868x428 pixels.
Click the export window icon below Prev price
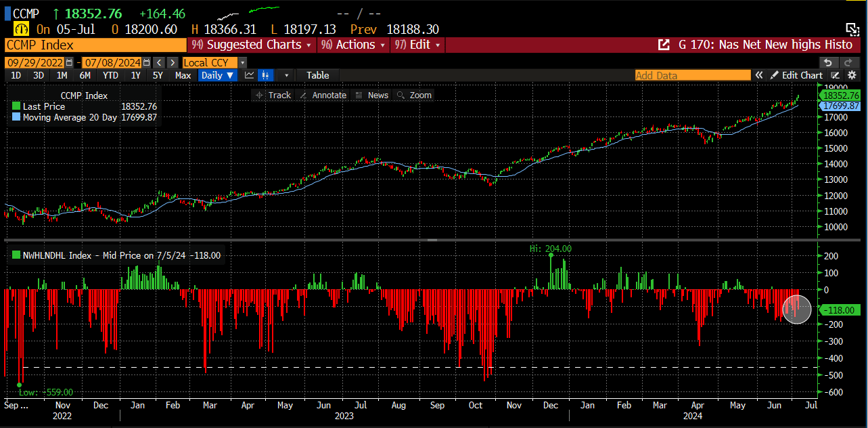[x=852, y=29]
